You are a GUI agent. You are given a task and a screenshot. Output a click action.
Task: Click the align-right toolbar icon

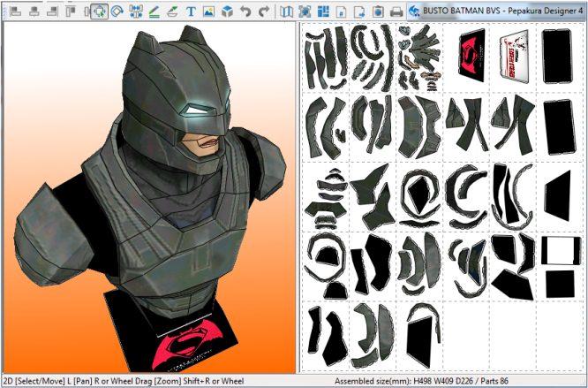(52, 11)
